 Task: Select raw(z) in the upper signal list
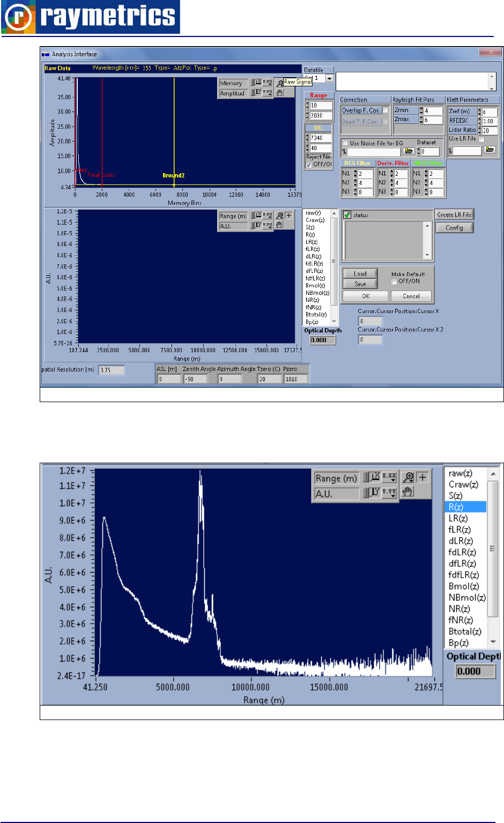coord(314,213)
